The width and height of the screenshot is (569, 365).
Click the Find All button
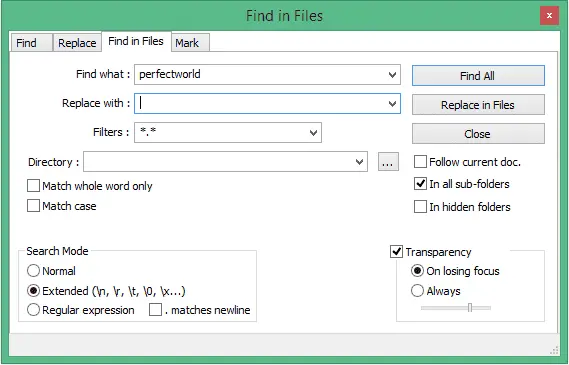[x=478, y=76]
